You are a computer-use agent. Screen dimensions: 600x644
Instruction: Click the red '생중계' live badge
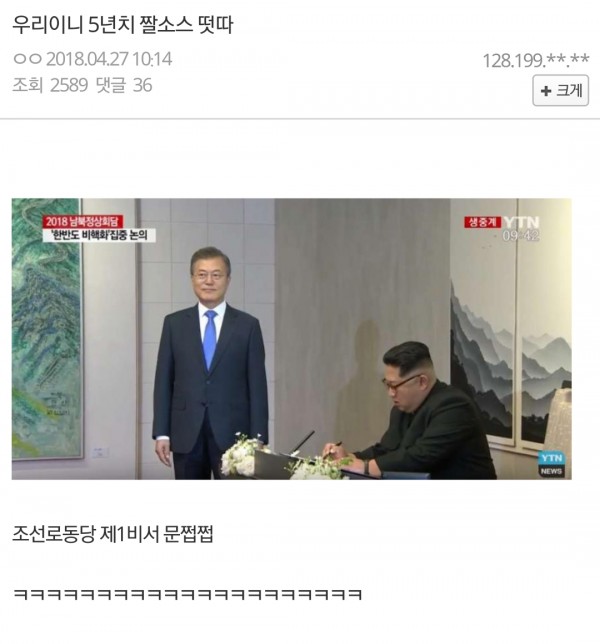(483, 222)
